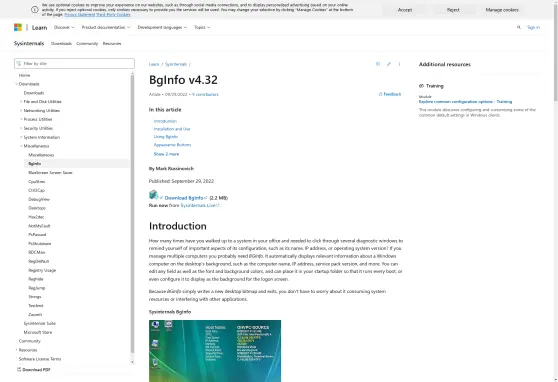558x382 pixels.
Task: Click Manage cookies button
Action: [502, 10]
